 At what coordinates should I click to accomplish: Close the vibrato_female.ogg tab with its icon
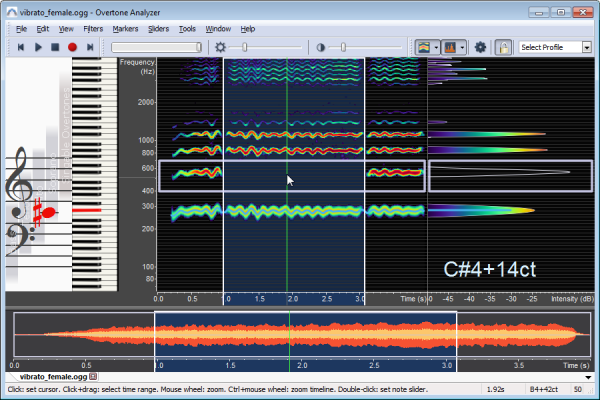coord(93,376)
